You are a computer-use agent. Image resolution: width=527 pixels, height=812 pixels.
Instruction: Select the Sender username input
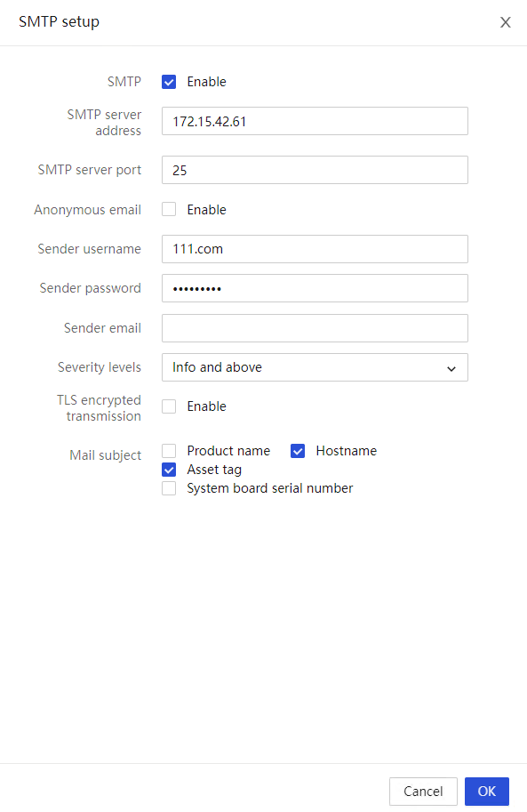315,249
